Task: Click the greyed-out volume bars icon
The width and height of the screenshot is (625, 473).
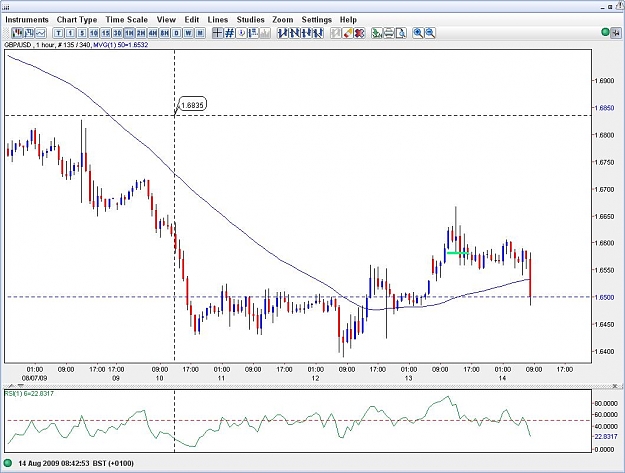Action: pos(265,33)
